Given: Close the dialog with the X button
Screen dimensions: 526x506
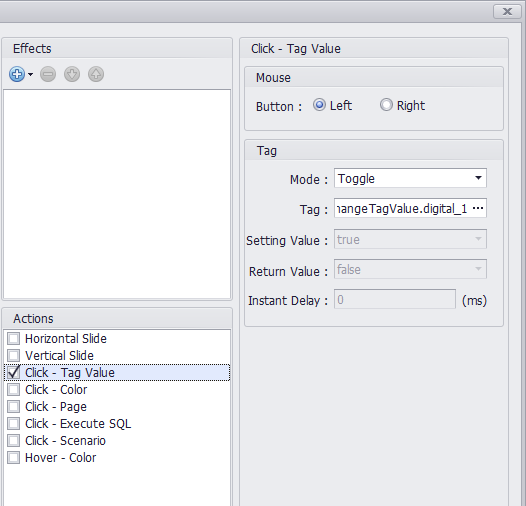Looking at the screenshot, I should [507, 12].
